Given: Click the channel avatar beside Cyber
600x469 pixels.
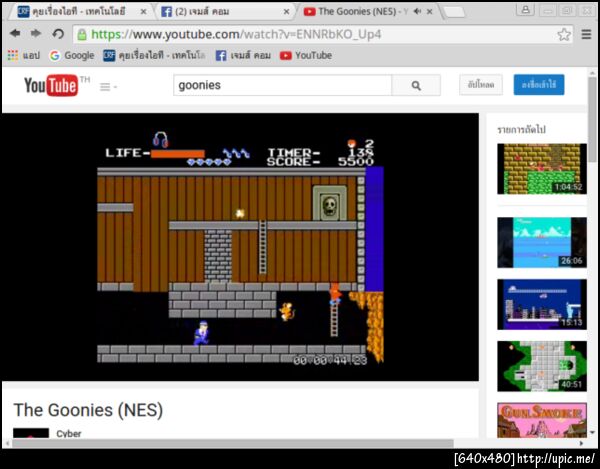Looking at the screenshot, I should point(31,433).
